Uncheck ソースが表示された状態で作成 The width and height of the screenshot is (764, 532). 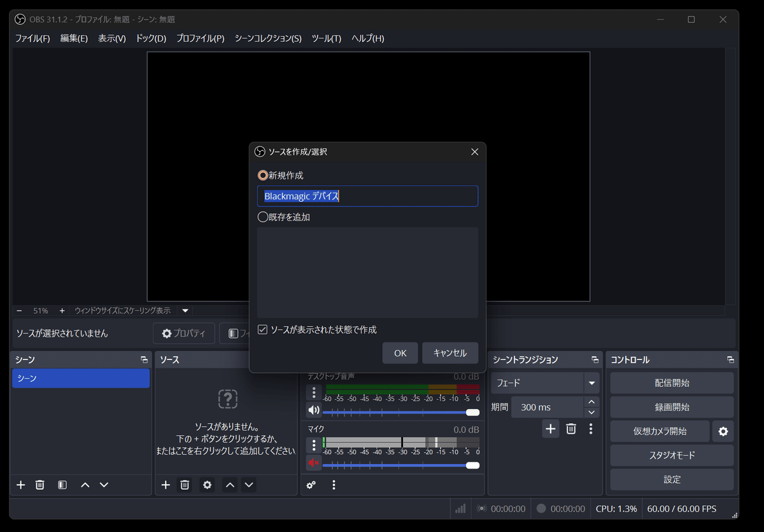[262, 328]
